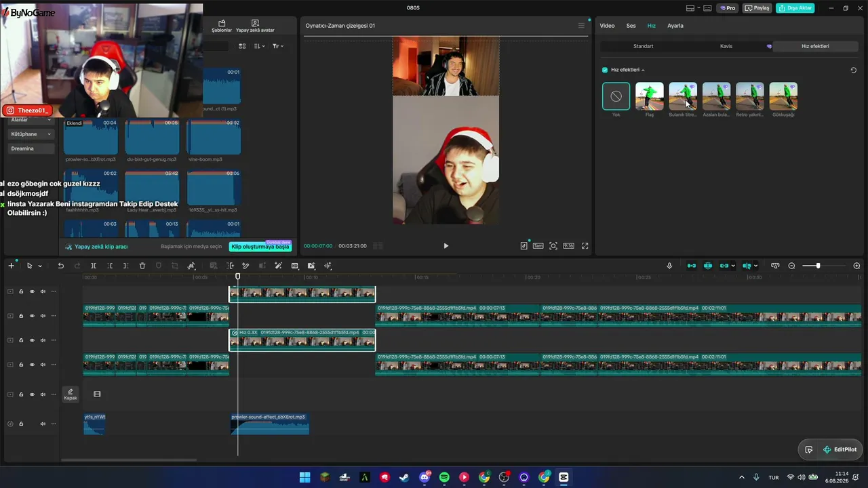Add a track with the plus icon

click(11, 266)
